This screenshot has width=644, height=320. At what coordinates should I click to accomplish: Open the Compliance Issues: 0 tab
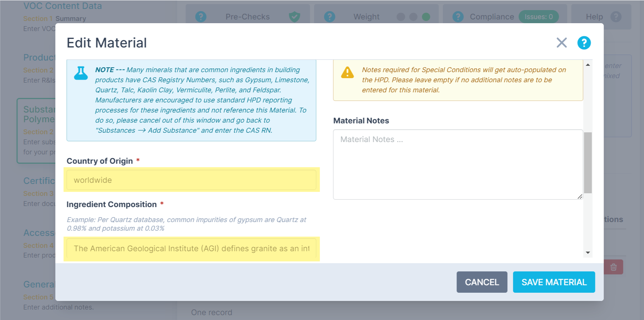tap(538, 17)
